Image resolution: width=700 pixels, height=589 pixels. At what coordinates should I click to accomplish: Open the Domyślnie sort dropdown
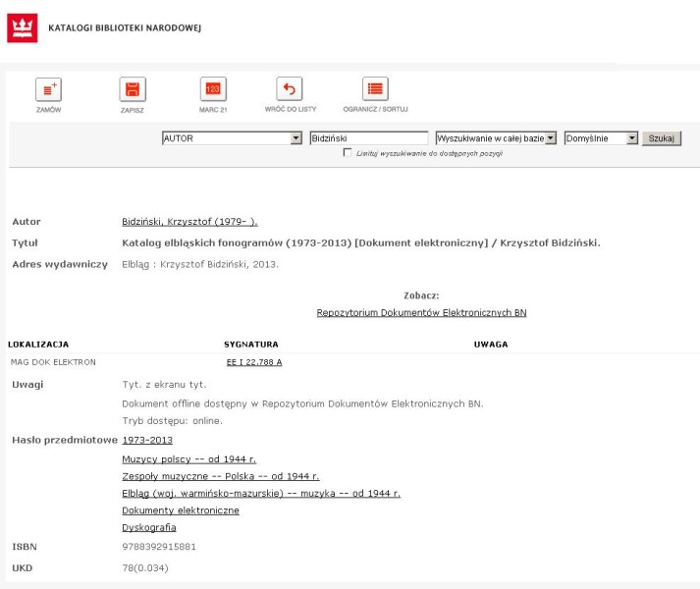click(x=601, y=138)
